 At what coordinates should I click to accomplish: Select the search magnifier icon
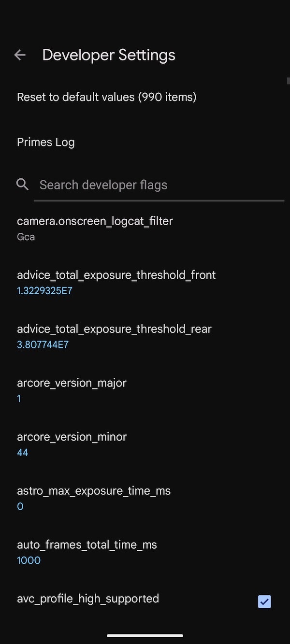pos(22,184)
